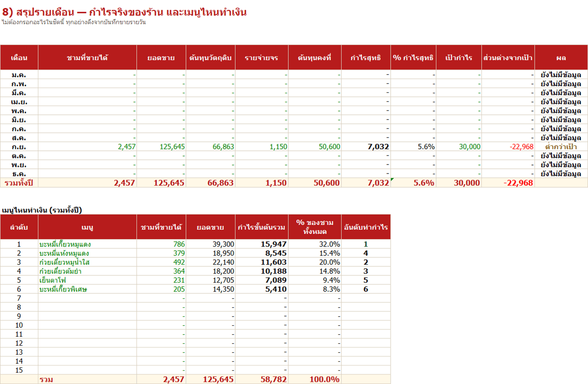Select the ต่ำกว่าเป้า result cell
The height and width of the screenshot is (384, 588).
[x=561, y=147]
